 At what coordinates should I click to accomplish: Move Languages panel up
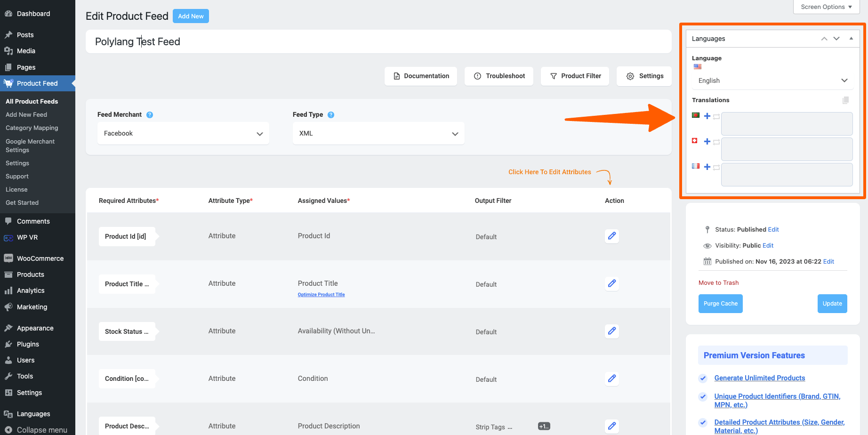tap(824, 39)
